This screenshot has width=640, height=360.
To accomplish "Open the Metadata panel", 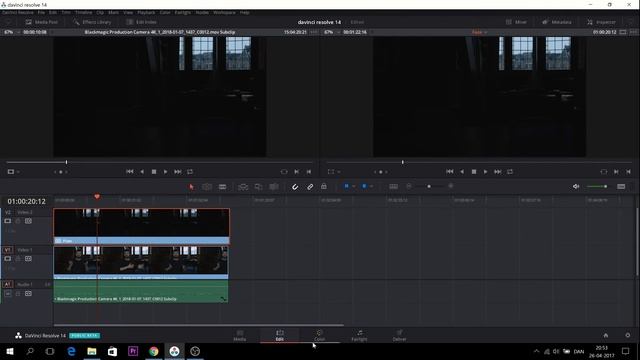I will coord(557,22).
